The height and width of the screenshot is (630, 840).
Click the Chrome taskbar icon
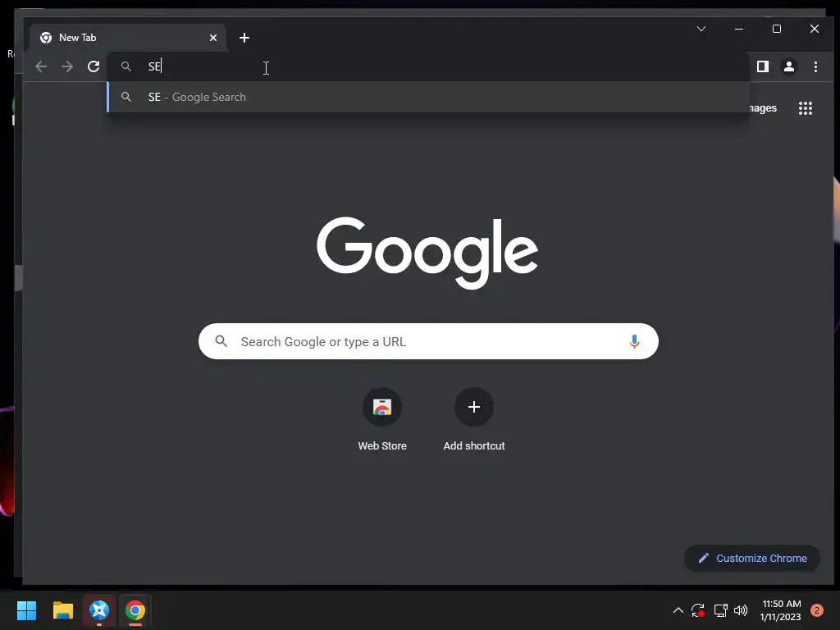pyautogui.click(x=135, y=610)
